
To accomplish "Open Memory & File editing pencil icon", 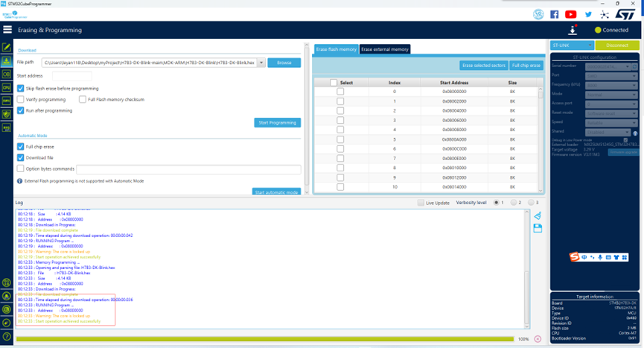I will coord(7,47).
